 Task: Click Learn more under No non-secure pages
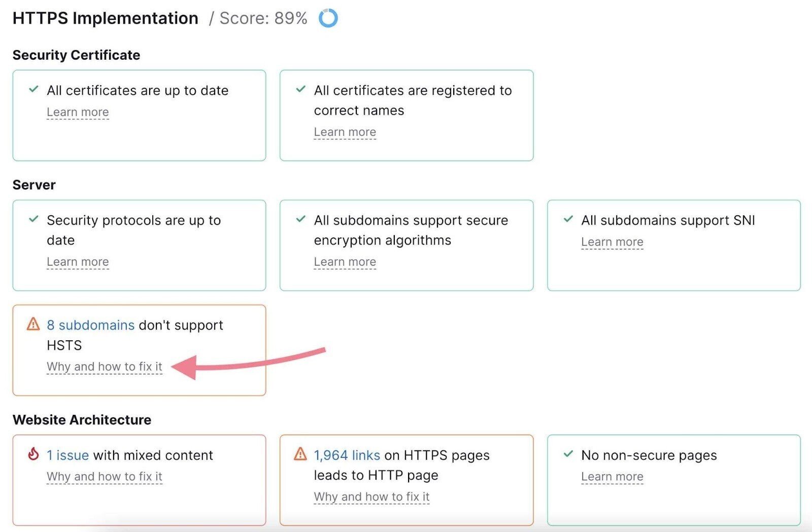pyautogui.click(x=613, y=476)
